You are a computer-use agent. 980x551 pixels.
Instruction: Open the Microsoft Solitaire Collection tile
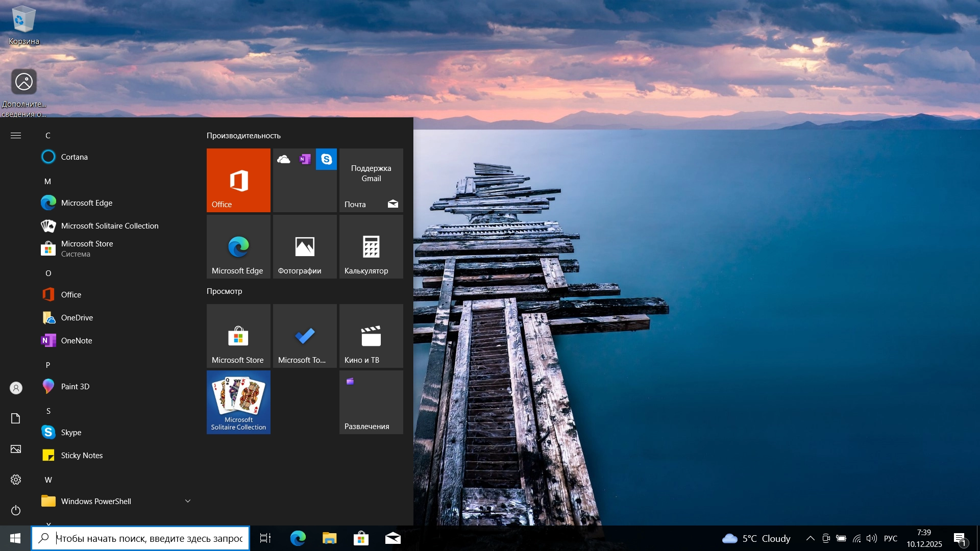click(x=238, y=402)
